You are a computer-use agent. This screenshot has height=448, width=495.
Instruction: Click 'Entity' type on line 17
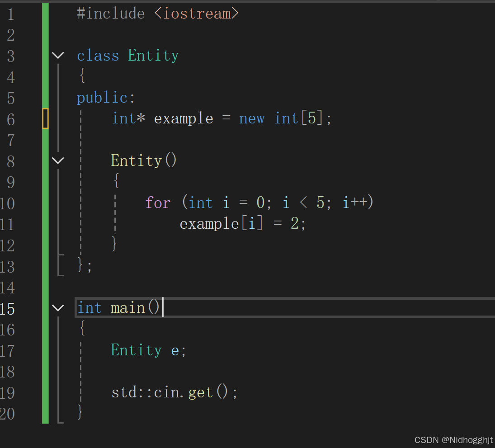click(x=137, y=350)
